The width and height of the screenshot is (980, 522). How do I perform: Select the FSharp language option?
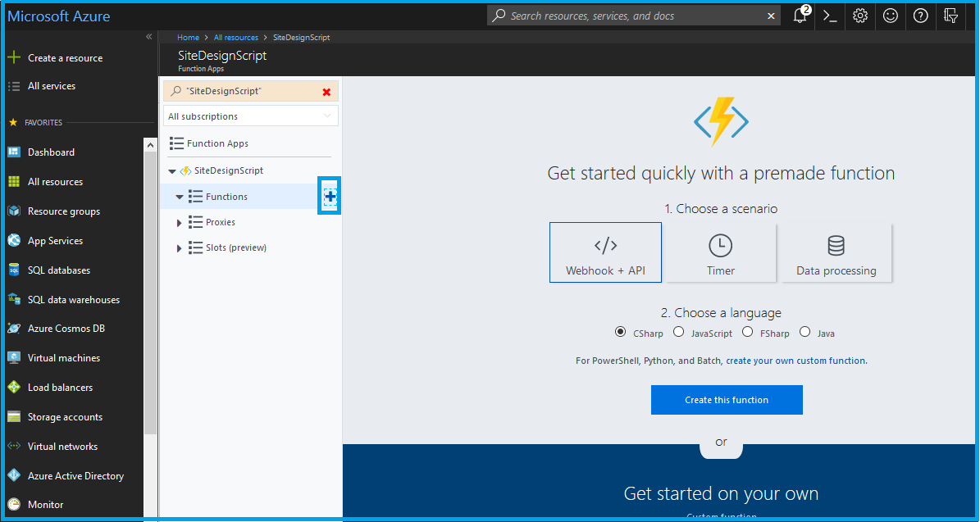click(747, 332)
